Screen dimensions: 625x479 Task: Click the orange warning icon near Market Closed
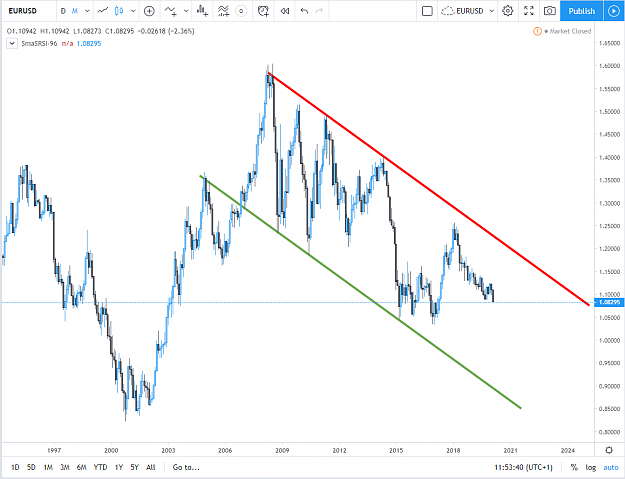click(x=537, y=31)
